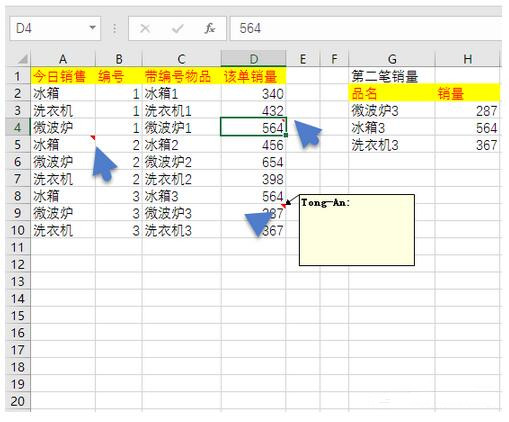
Task: Select cell with value 398
Action: click(253, 179)
